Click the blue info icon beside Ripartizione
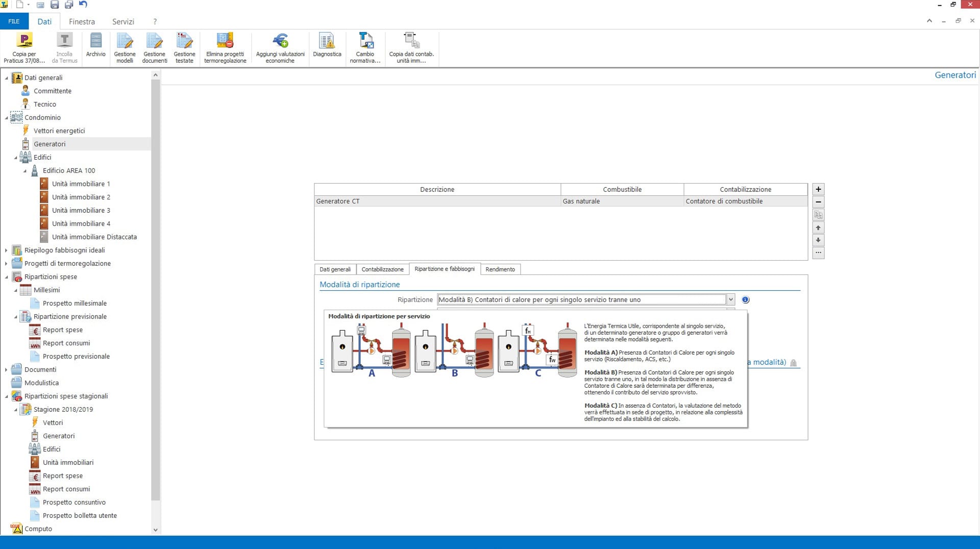980x549 pixels. click(x=745, y=300)
